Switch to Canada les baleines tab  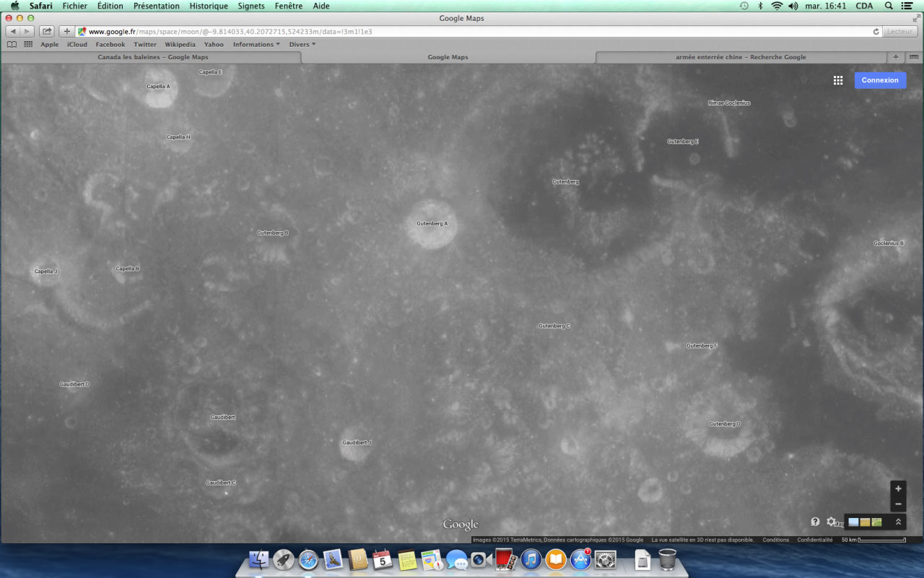pos(152,57)
